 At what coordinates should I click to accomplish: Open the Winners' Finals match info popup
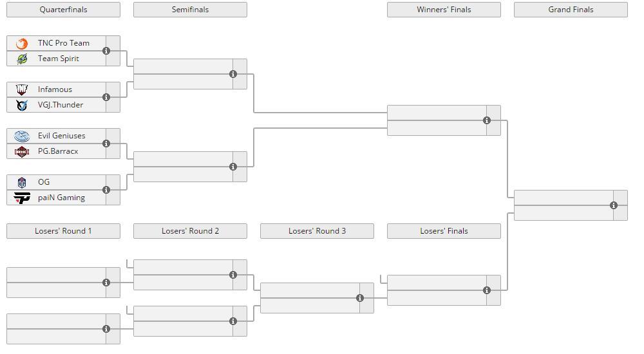[487, 120]
